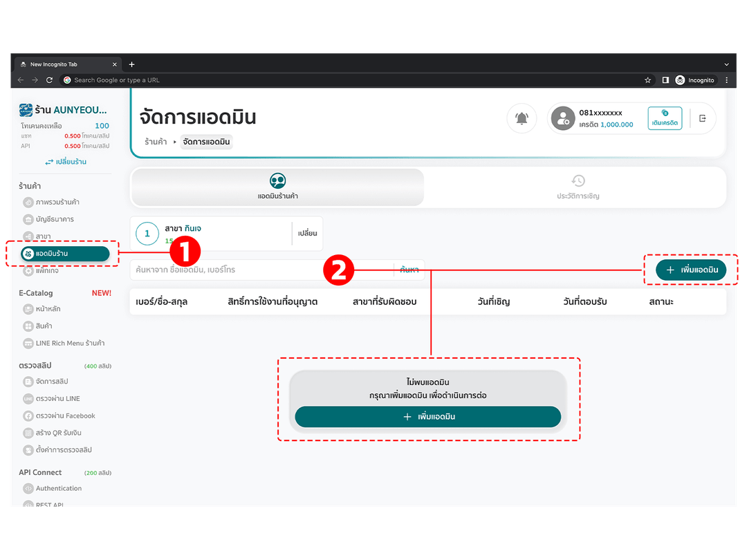Open new browser tab with plus

pos(132,64)
